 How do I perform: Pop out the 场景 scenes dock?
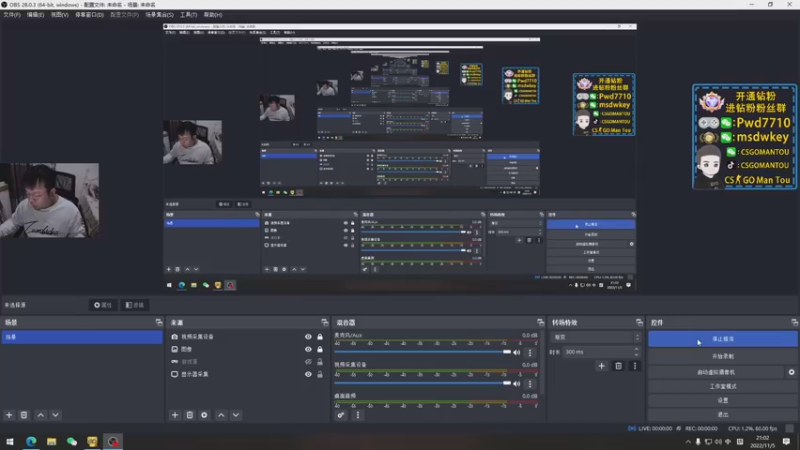[x=159, y=322]
